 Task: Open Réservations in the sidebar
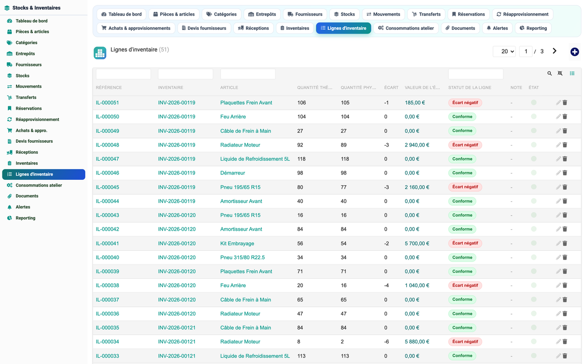point(28,109)
